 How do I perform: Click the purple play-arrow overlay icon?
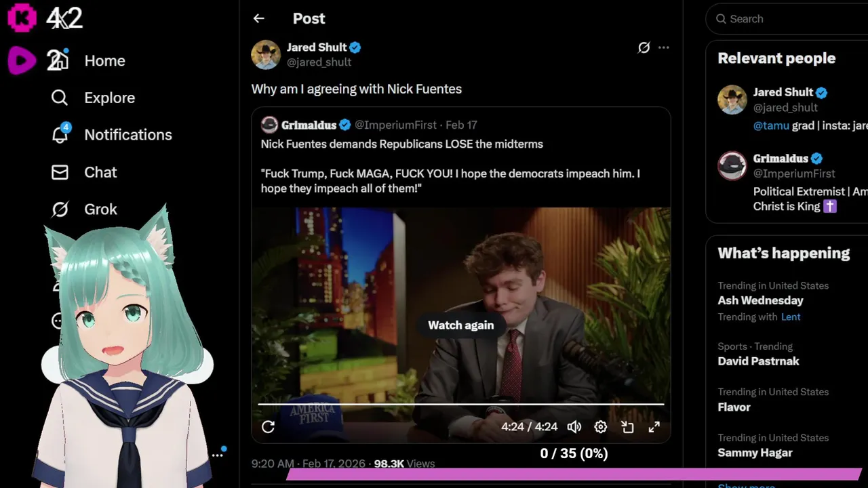tap(22, 60)
